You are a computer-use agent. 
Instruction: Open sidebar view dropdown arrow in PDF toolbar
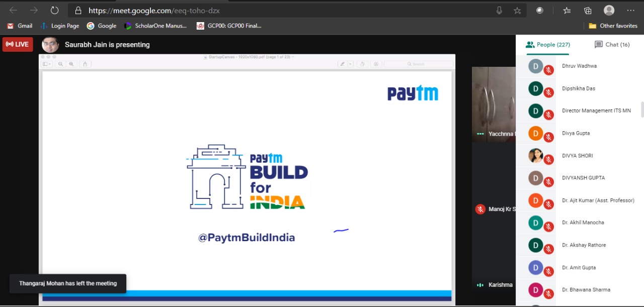coord(50,64)
